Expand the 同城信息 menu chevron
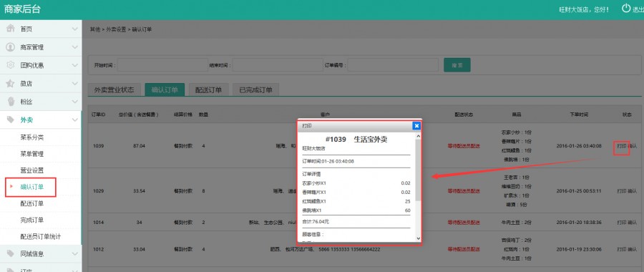644x272 pixels. pyautogui.click(x=74, y=253)
